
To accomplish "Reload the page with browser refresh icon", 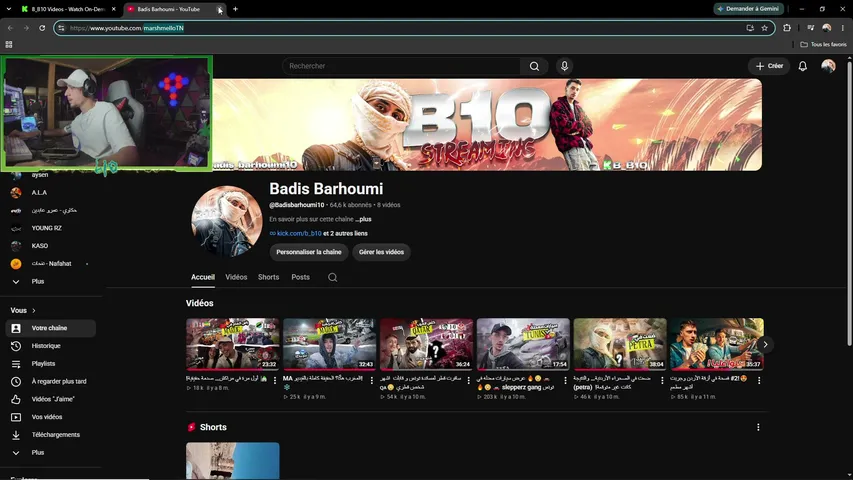I will [x=42, y=28].
